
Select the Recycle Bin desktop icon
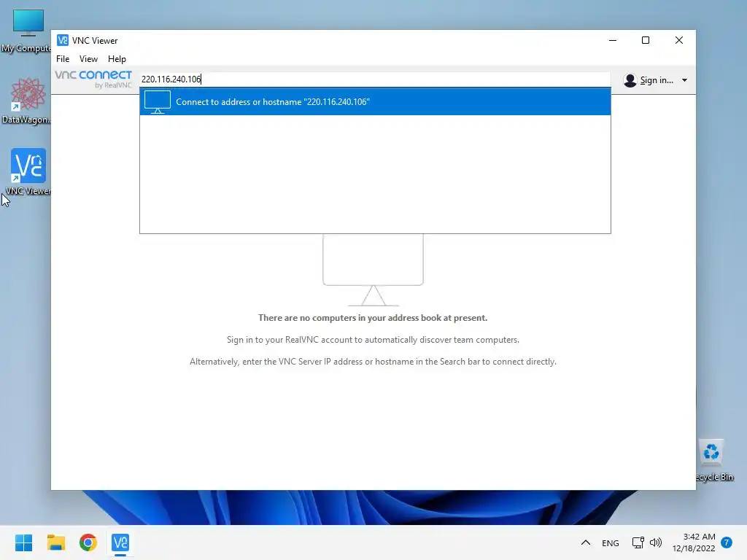pyautogui.click(x=713, y=460)
